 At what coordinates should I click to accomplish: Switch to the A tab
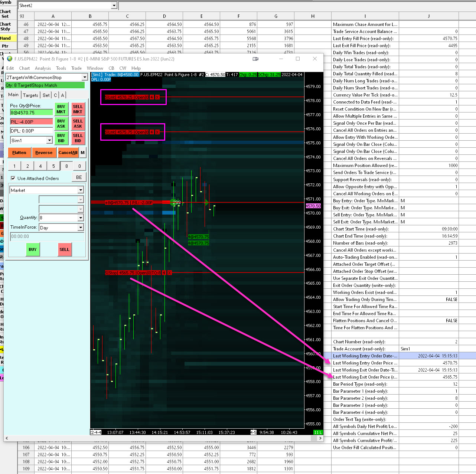pos(62,95)
